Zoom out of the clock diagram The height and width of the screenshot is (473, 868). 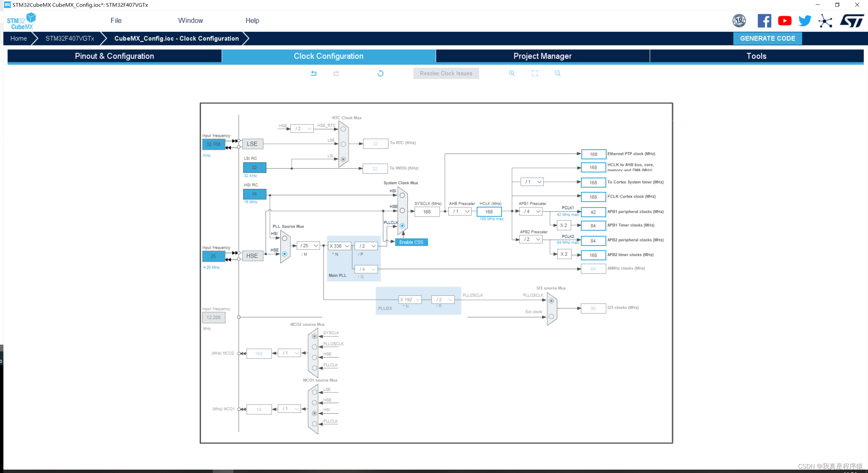(x=557, y=73)
